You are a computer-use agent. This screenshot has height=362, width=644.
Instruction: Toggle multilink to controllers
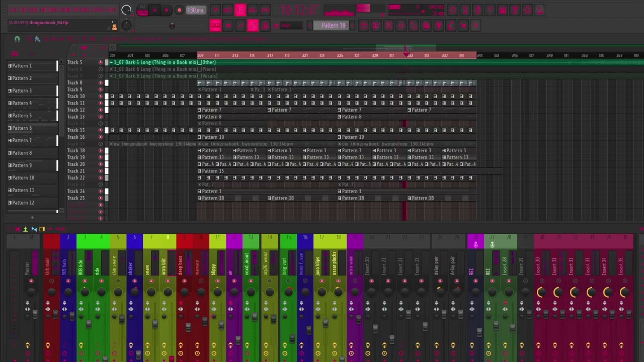[265, 25]
